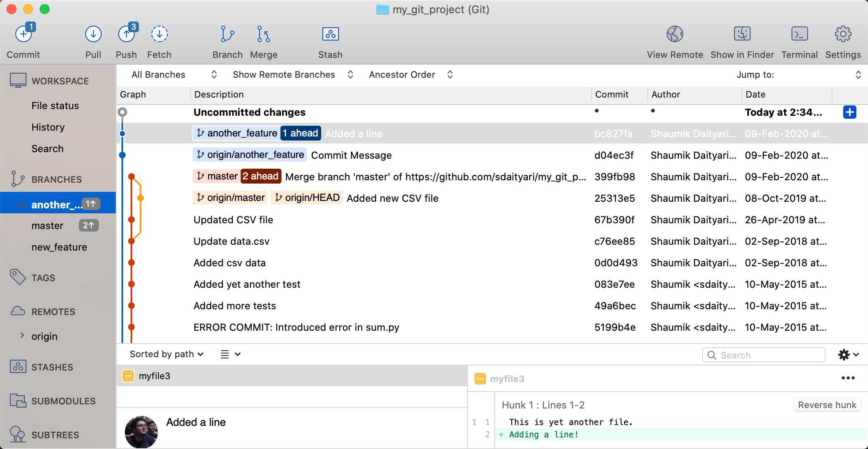Select File status in the Workspace sidebar

(x=55, y=105)
